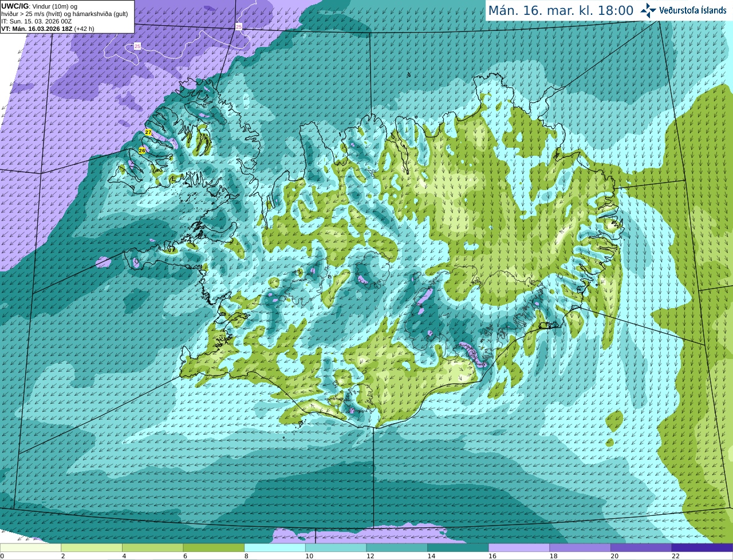The width and height of the screenshot is (733, 560).
Task: Select the 6–8 m/s olive green legend swatch
Action: 214,547
